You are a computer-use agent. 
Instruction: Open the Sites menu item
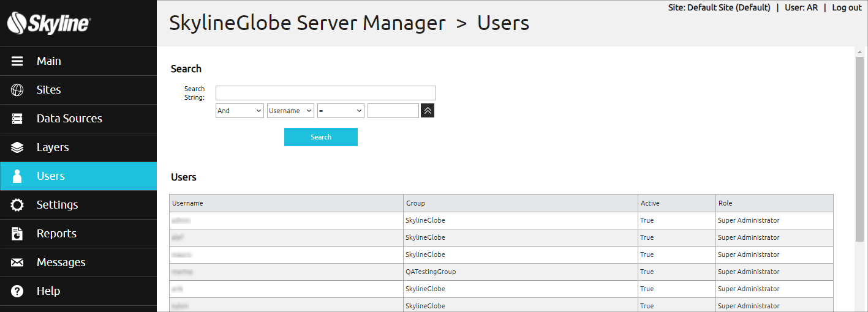click(x=78, y=90)
